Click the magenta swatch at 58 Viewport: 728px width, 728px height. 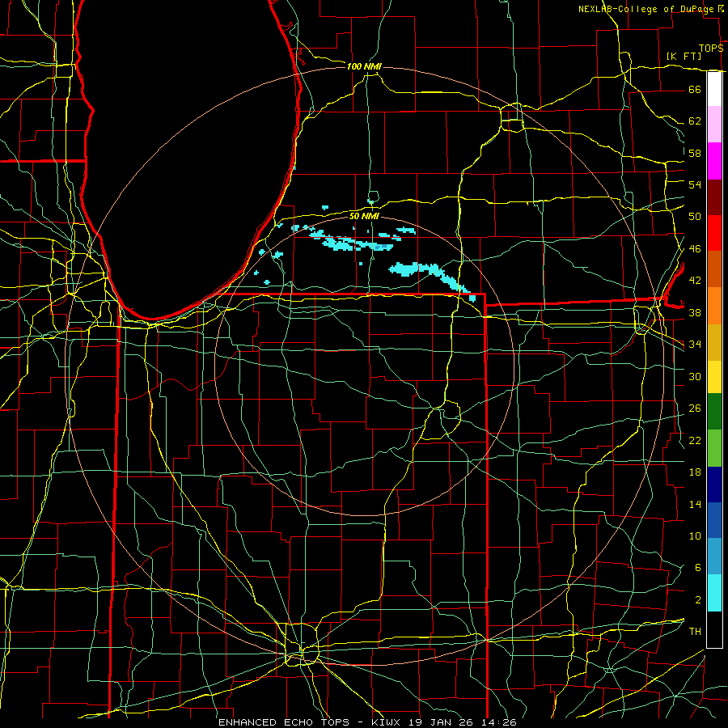(x=714, y=161)
